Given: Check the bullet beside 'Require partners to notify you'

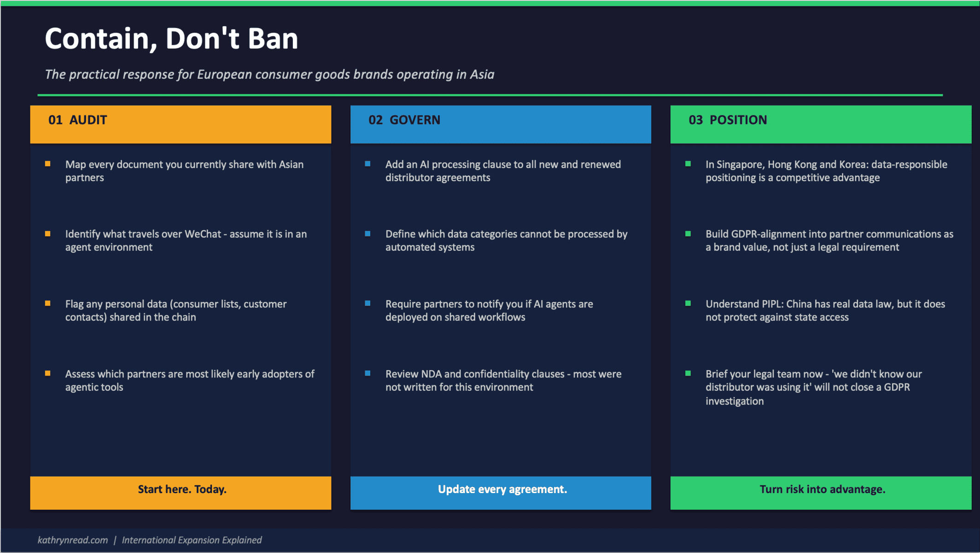Looking at the screenshot, I should [x=367, y=303].
